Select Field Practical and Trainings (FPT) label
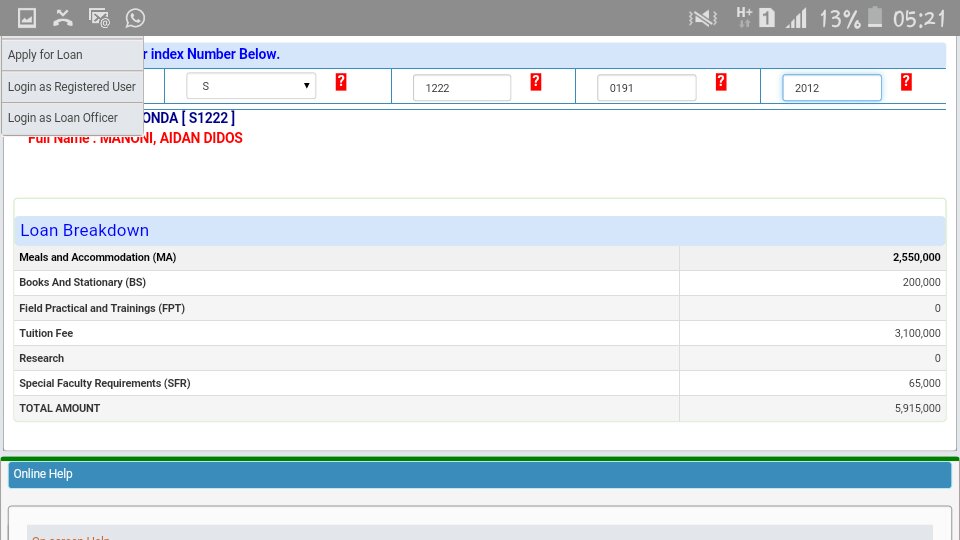Screen dimensions: 960x540 [102, 308]
